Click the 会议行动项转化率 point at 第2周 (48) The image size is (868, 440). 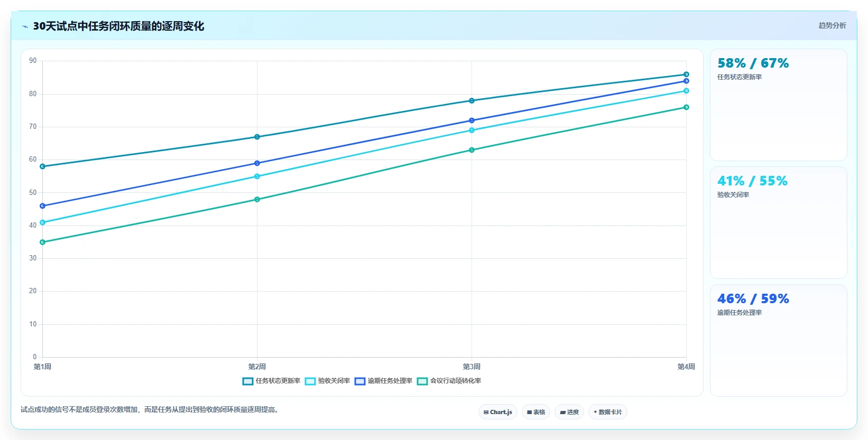click(257, 200)
